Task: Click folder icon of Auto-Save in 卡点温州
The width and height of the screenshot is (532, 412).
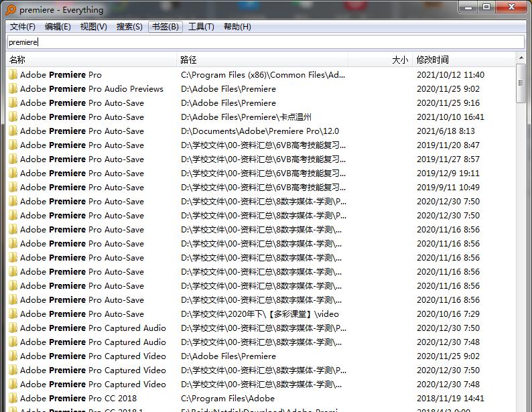Action: coord(13,117)
